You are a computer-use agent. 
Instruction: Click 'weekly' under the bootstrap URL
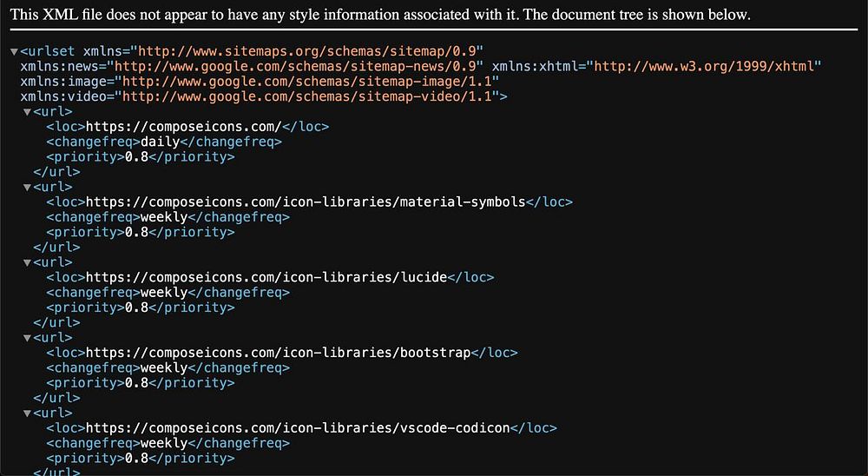(x=164, y=367)
